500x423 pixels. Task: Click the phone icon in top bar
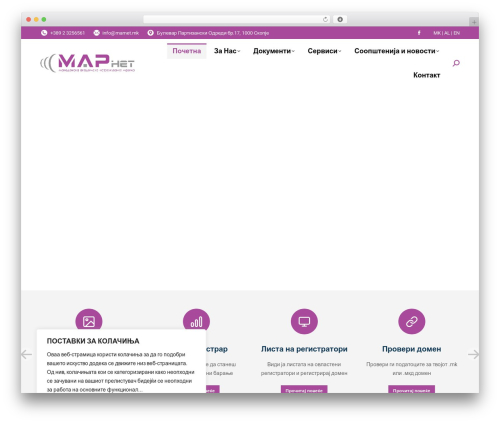(44, 33)
